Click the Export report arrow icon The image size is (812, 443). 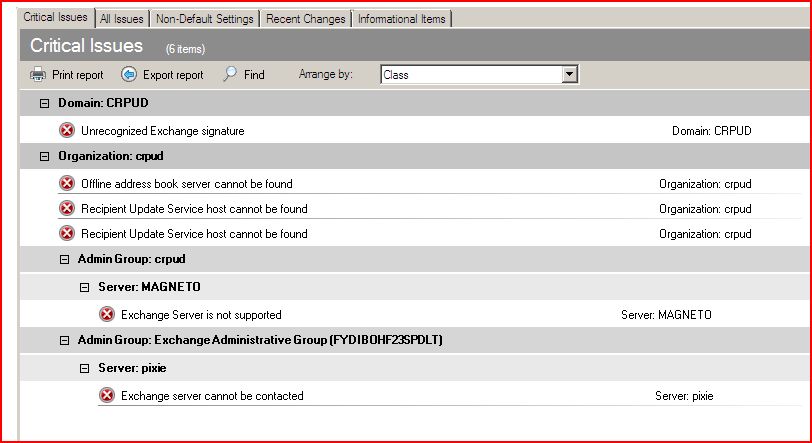click(x=129, y=75)
